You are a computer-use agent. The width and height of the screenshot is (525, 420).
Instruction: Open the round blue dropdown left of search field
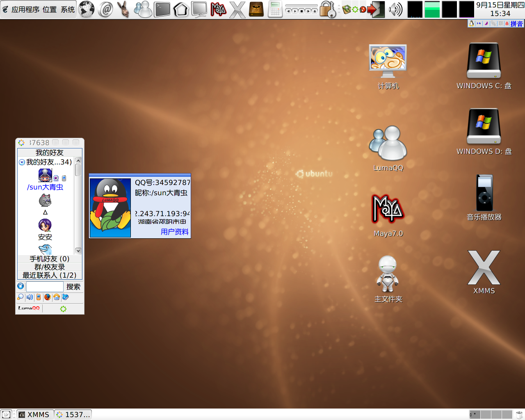[x=21, y=286]
